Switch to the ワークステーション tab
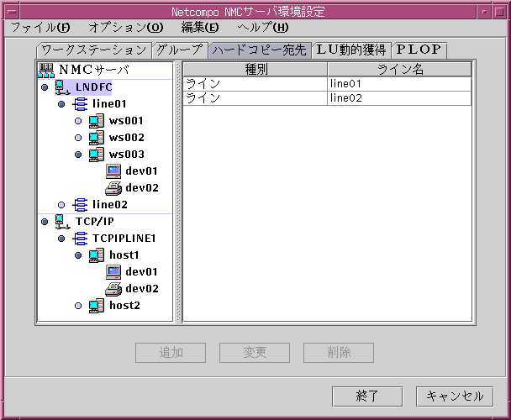Image resolution: width=511 pixels, height=420 pixels. pyautogui.click(x=94, y=50)
